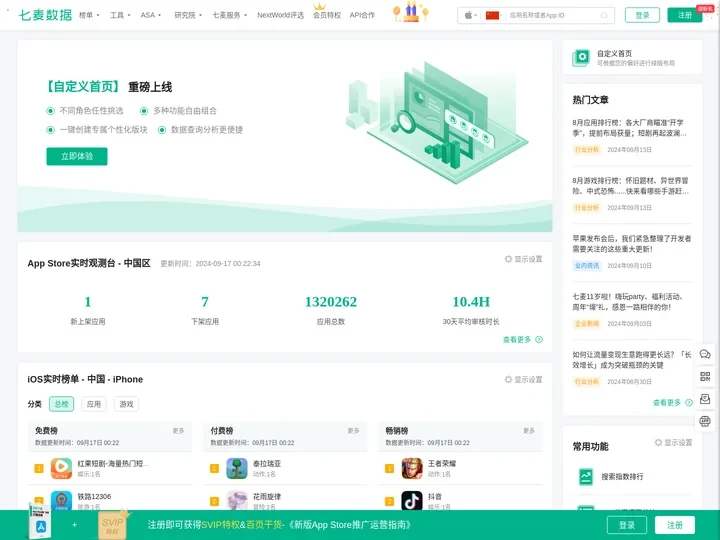The image size is (720, 540).
Task: Click the gear icon beside App Store 显示设置
Action: coord(508,259)
